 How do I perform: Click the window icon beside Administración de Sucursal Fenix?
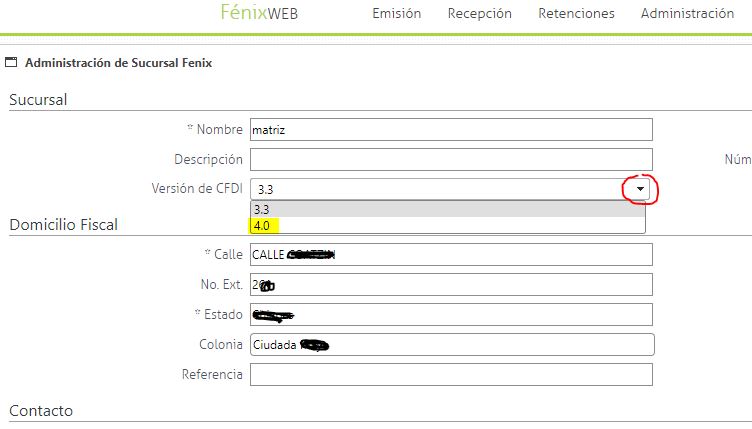click(x=11, y=62)
